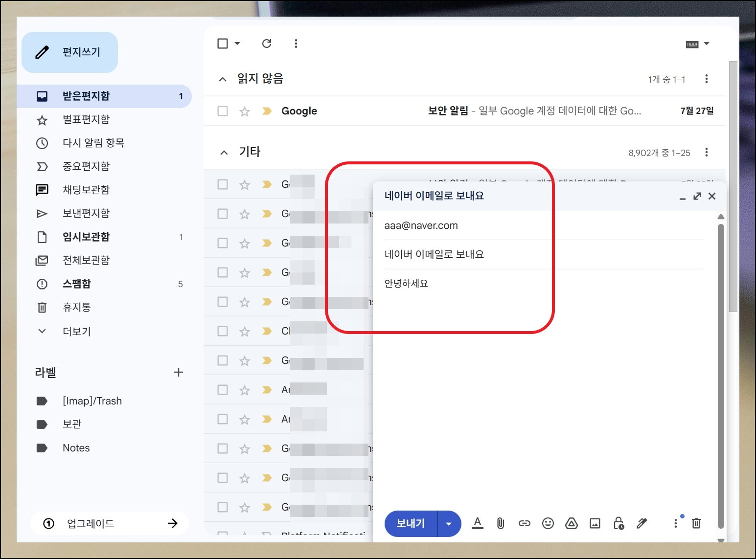Open the input tools keyboard icon
The image size is (756, 559).
click(692, 44)
